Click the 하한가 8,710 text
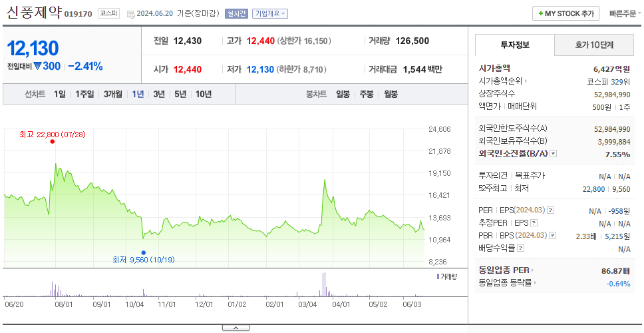This screenshot has height=333, width=644. point(301,69)
